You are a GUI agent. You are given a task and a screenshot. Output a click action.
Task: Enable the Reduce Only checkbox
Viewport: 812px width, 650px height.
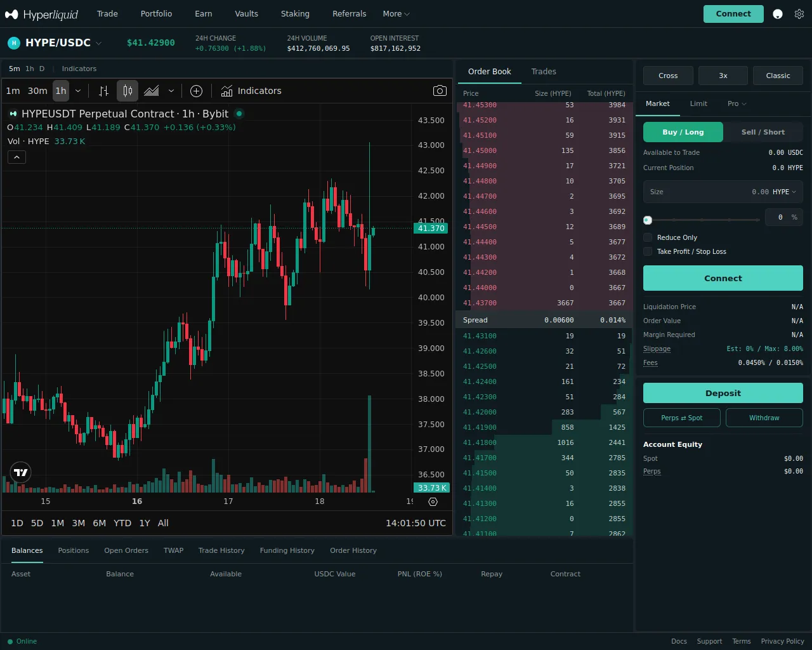click(x=648, y=237)
